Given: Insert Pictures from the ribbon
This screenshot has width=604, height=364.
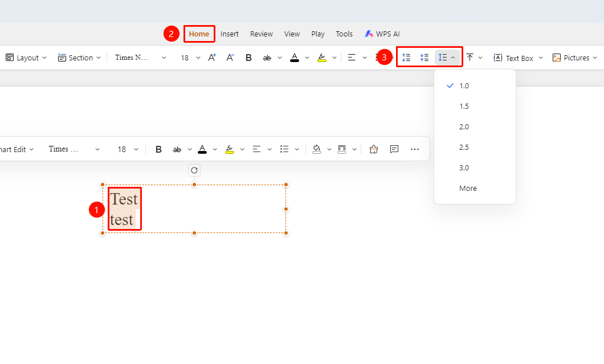Looking at the screenshot, I should pyautogui.click(x=571, y=58).
